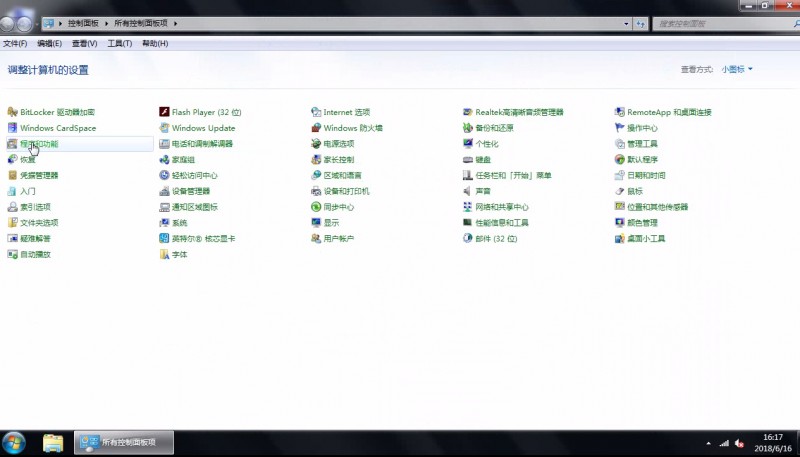The image size is (800, 457).
Task: Click the 入门 link
Action: coord(28,191)
